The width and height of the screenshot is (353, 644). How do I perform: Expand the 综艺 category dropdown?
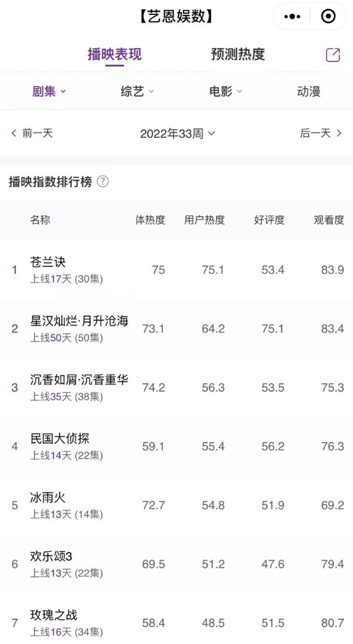coord(136,91)
